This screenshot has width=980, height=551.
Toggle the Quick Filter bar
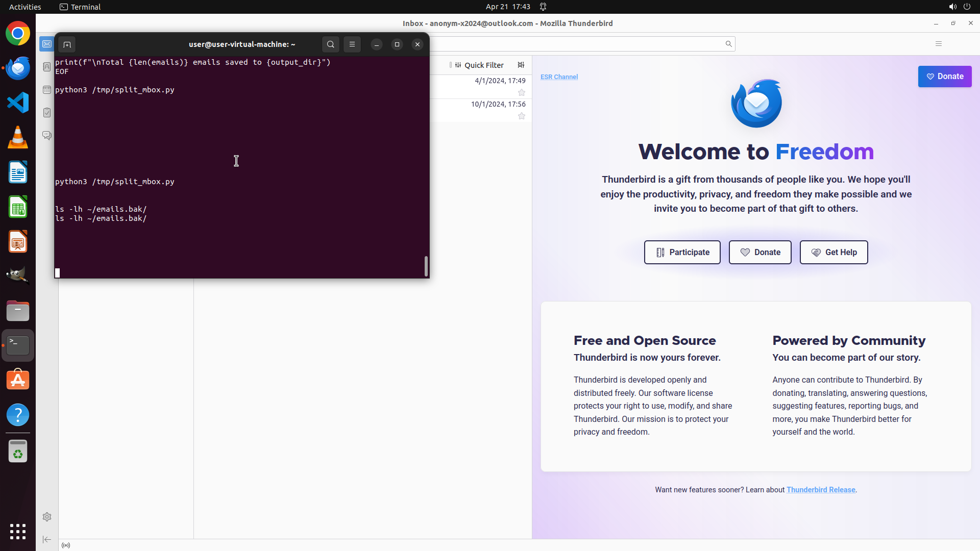pyautogui.click(x=479, y=65)
